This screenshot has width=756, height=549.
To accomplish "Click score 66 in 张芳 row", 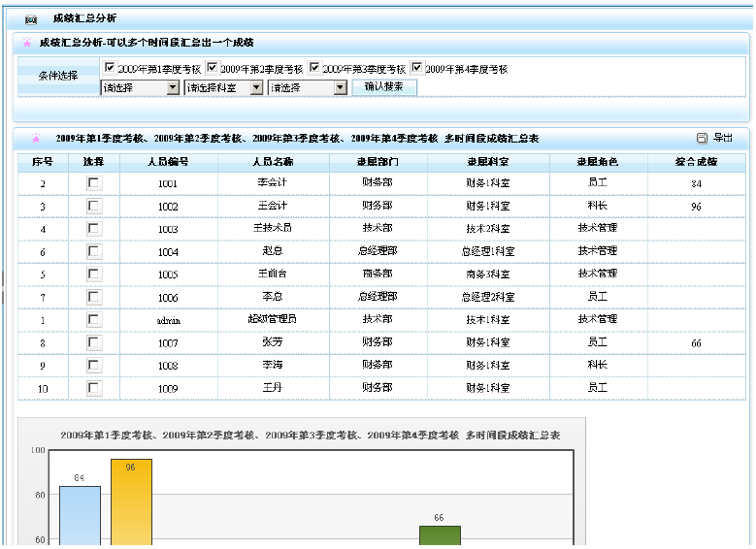I will 696,343.
